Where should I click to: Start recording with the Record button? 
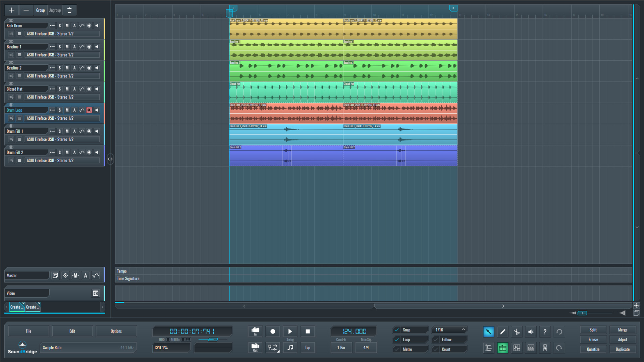click(x=273, y=331)
